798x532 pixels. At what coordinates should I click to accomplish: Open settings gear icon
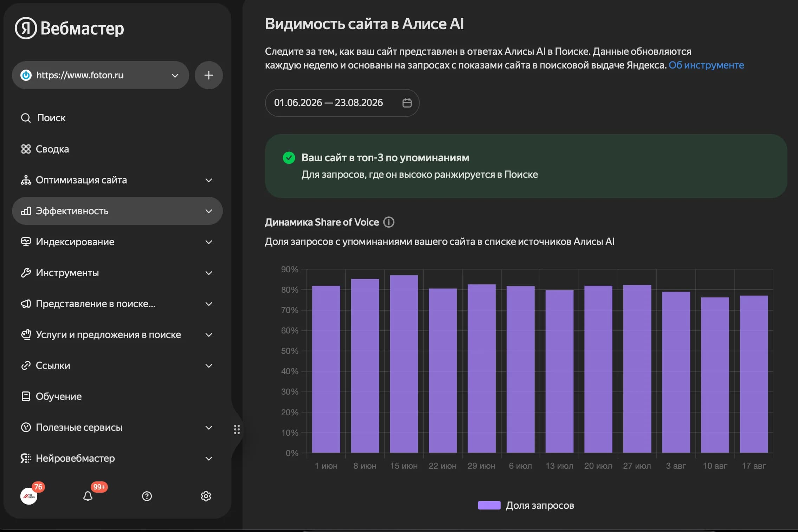point(206,496)
